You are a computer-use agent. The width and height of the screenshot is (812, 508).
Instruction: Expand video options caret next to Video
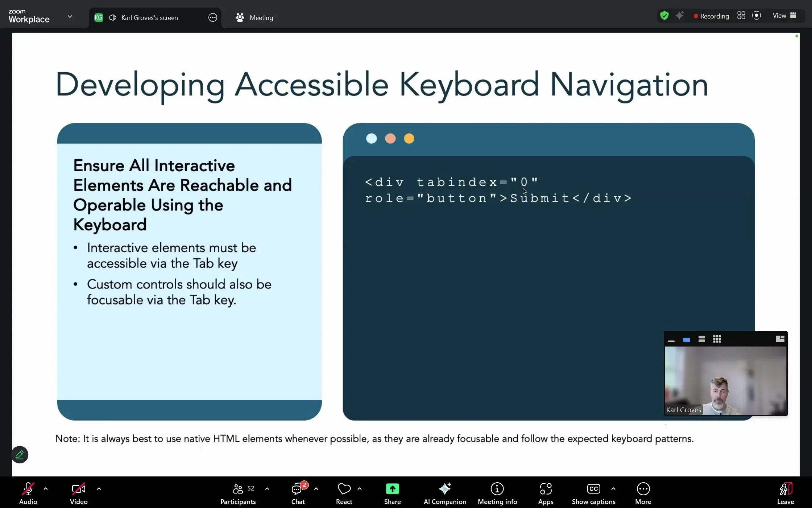99,489
